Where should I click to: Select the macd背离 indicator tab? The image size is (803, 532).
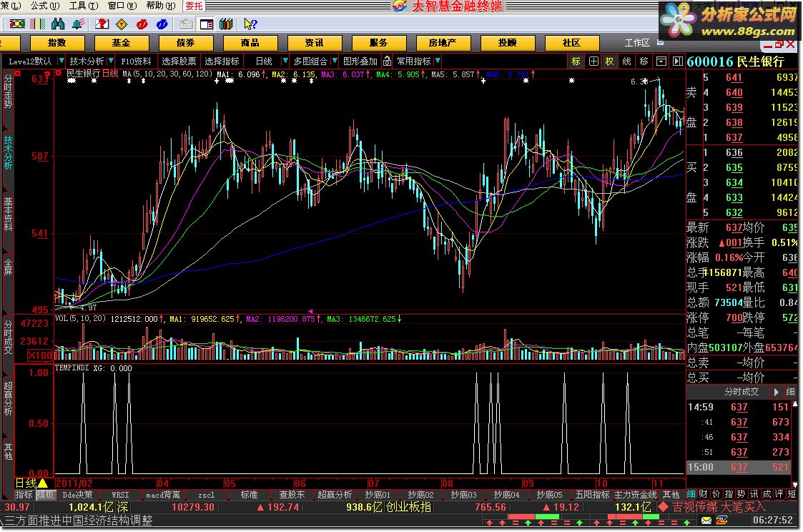pyautogui.click(x=163, y=495)
